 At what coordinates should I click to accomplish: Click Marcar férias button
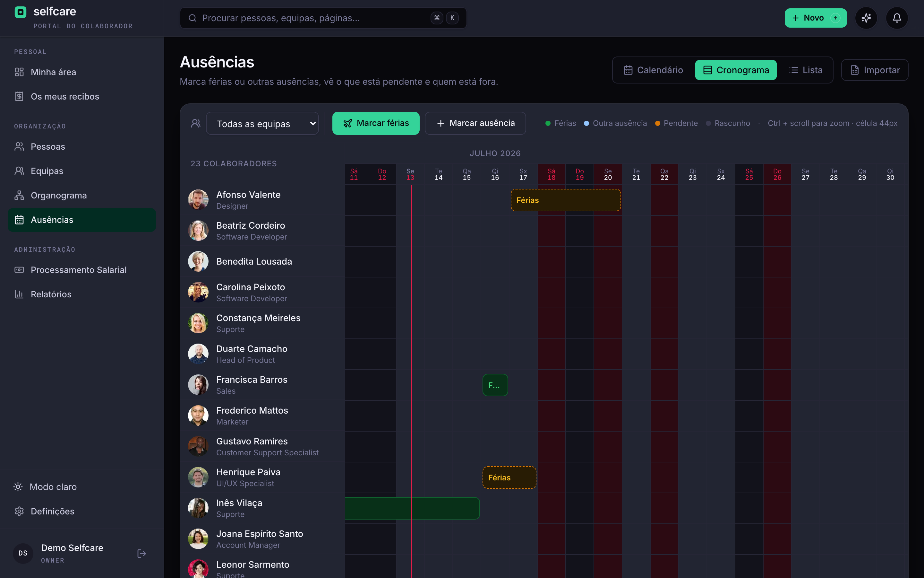tap(376, 123)
